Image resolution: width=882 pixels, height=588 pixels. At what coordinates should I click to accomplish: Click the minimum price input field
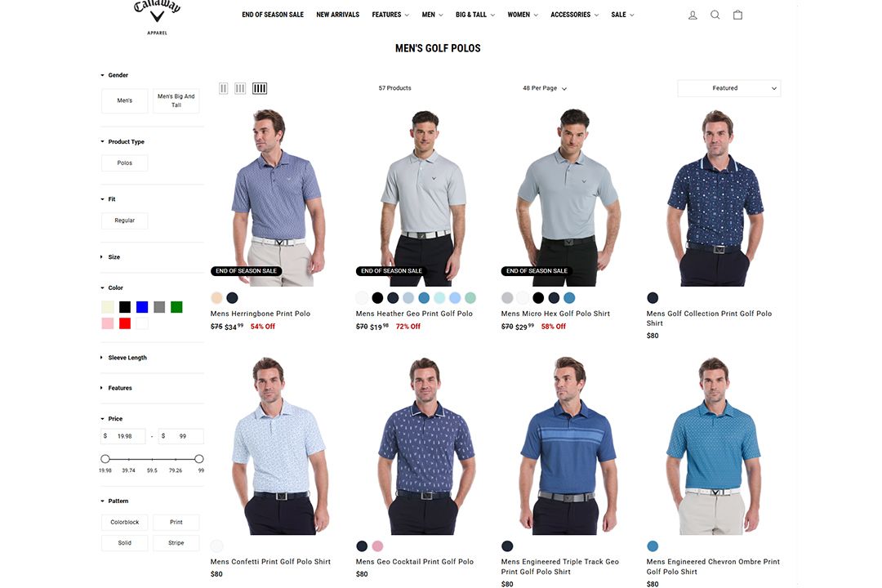point(123,435)
